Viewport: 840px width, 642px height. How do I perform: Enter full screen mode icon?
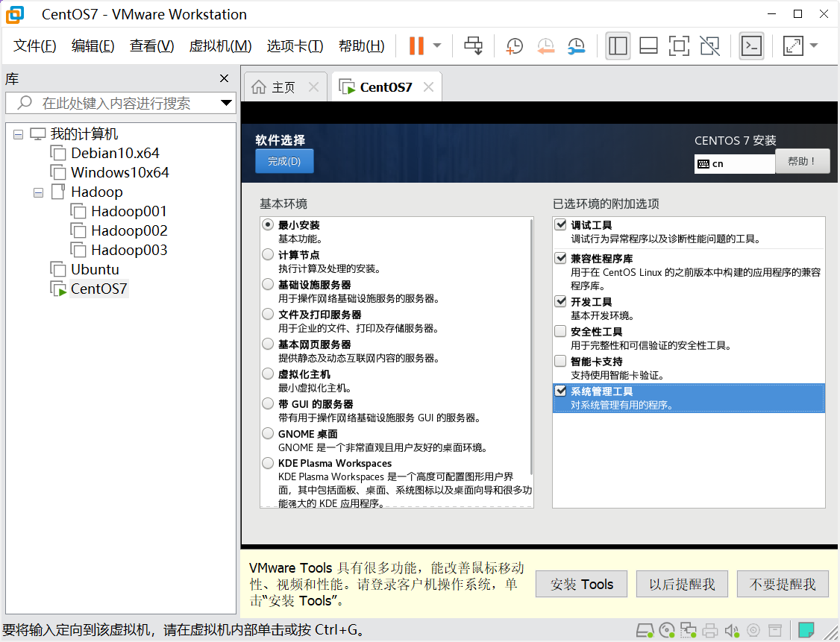[680, 45]
